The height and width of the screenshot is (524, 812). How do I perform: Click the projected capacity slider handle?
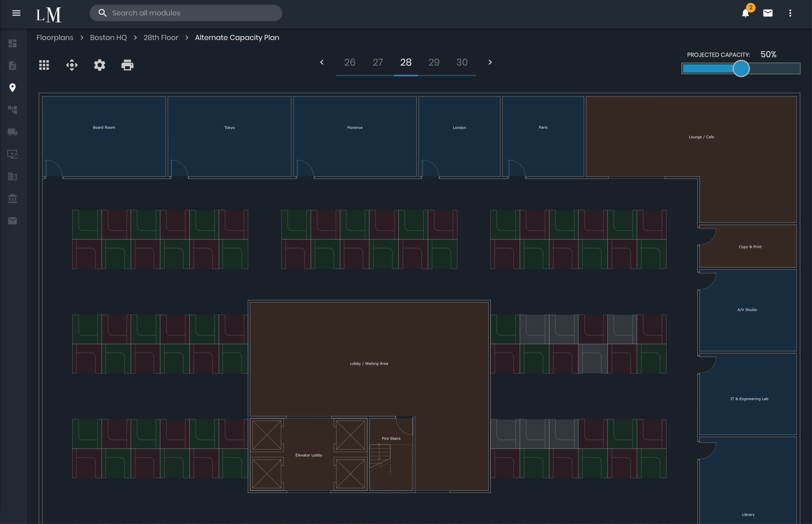click(x=741, y=68)
